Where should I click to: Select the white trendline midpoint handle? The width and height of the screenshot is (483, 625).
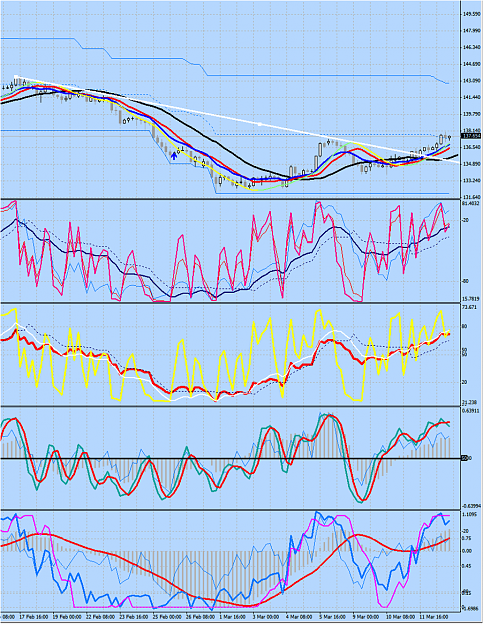pos(259,124)
